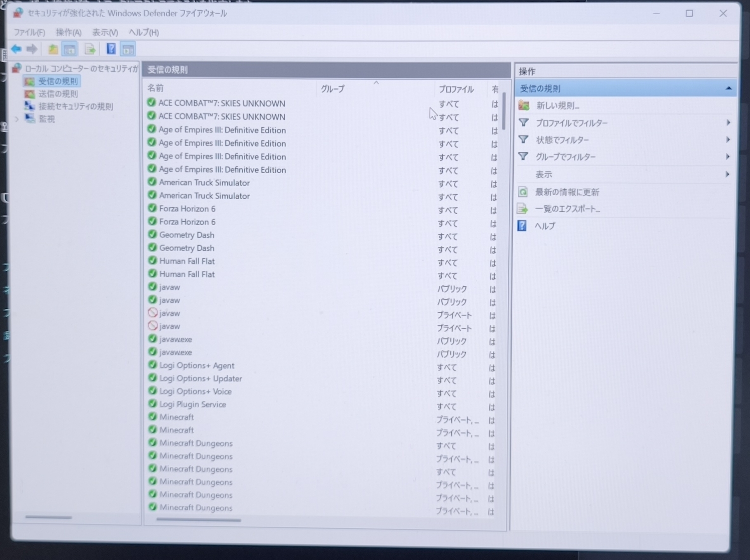Image resolution: width=750 pixels, height=560 pixels.
Task: Select first Age of Empires III rule
Action: click(x=222, y=130)
